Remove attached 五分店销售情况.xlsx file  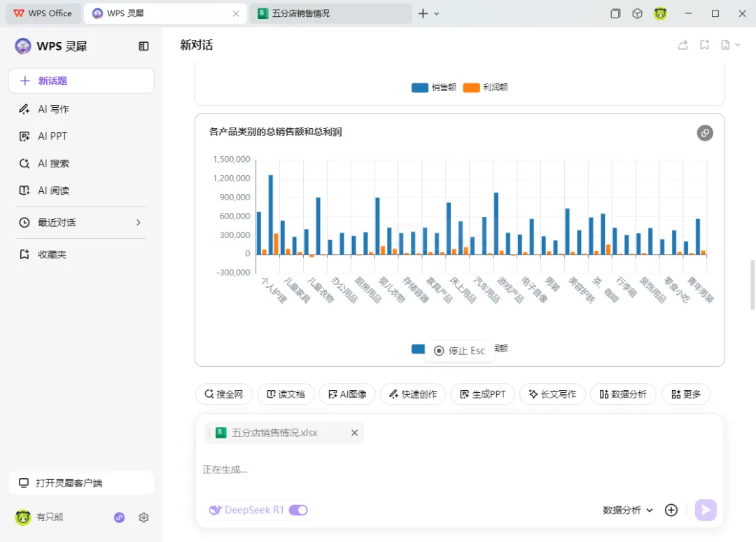pyautogui.click(x=354, y=433)
